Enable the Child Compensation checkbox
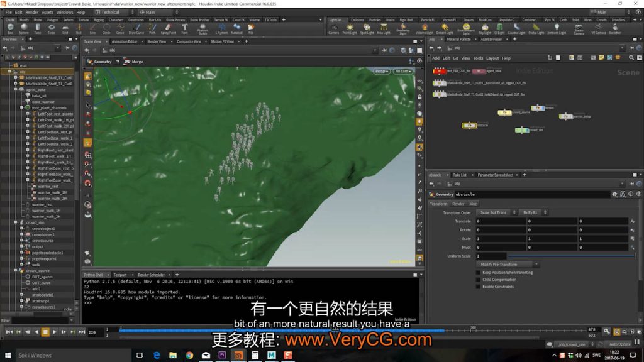The width and height of the screenshot is (644, 362). coord(478,280)
